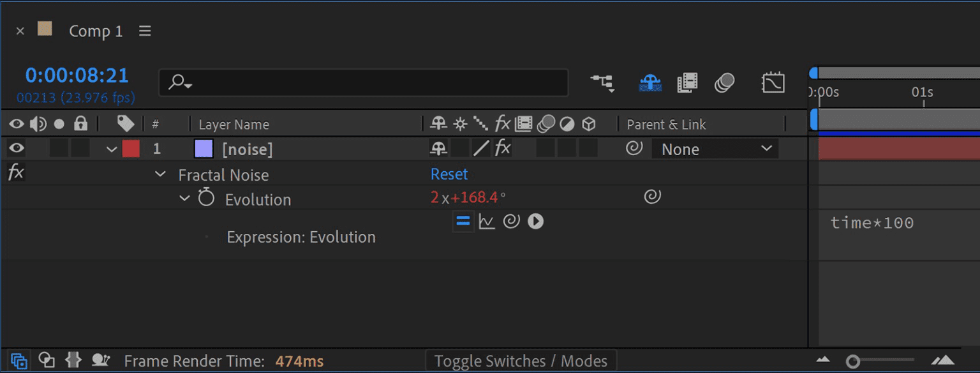Click the Evolution stopwatch to add keyframes
980x373 pixels.
[205, 198]
